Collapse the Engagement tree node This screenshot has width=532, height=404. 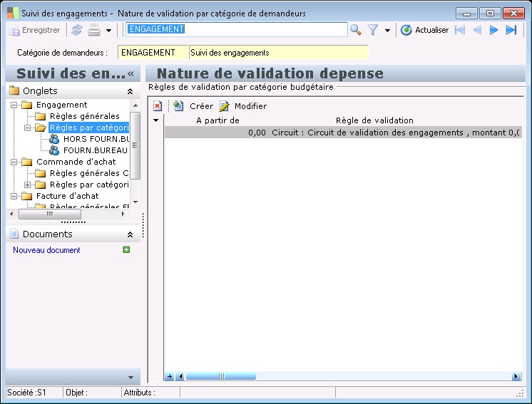(14, 105)
